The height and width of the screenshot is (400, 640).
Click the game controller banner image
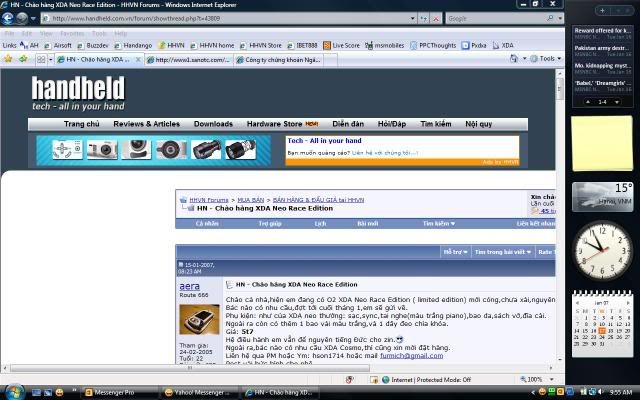(64, 151)
